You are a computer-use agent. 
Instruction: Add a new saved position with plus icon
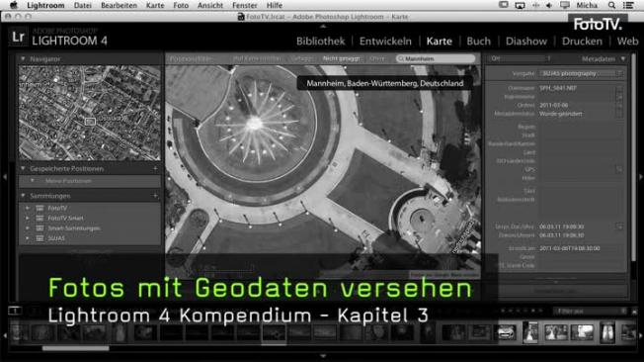[x=155, y=169]
